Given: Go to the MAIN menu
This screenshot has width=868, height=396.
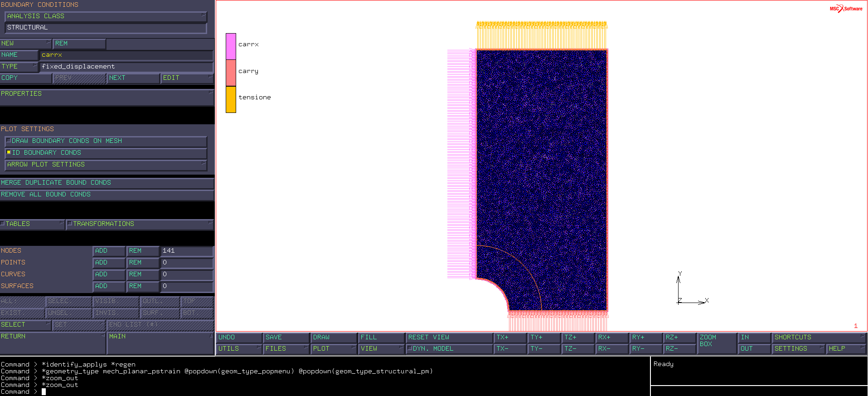Looking at the screenshot, I should coord(160,342).
